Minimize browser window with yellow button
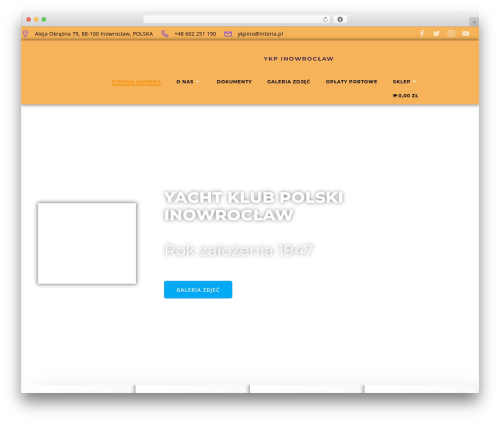500x423 pixels. [x=36, y=19]
